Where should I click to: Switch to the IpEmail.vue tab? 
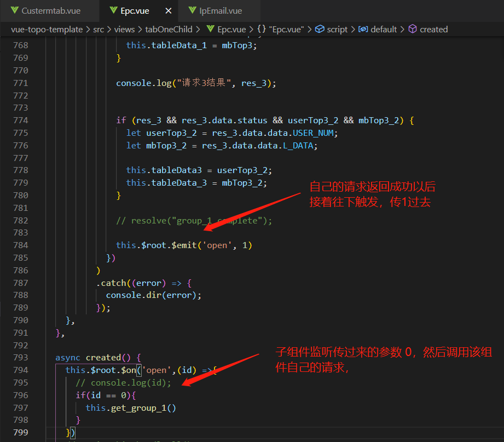click(x=220, y=10)
